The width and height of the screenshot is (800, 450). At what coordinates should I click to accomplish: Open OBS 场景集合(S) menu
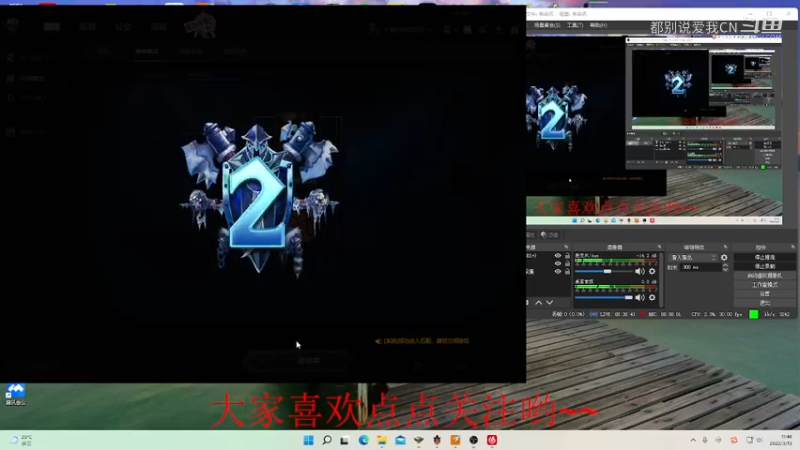pos(546,25)
